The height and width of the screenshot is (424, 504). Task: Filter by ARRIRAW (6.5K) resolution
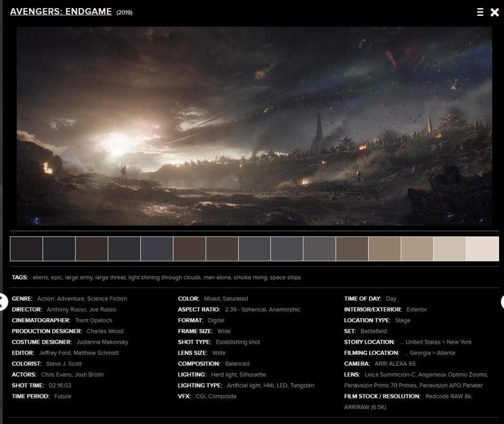pyautogui.click(x=365, y=407)
